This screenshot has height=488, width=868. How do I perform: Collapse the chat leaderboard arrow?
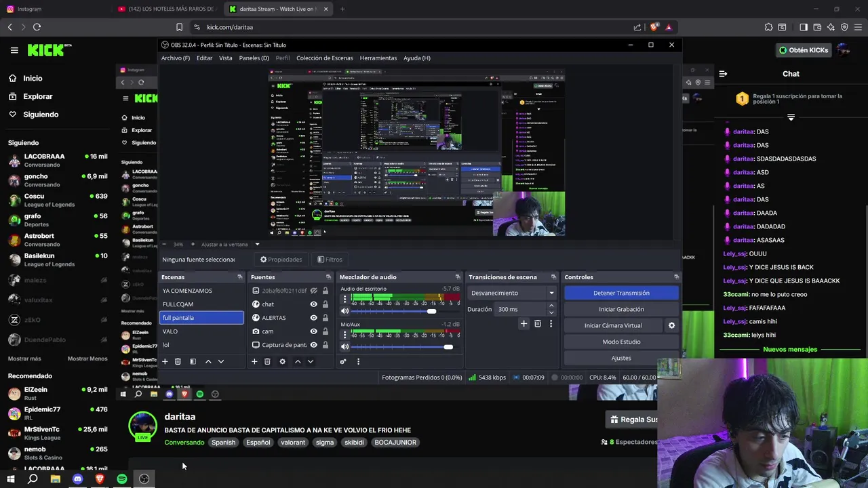tap(791, 117)
